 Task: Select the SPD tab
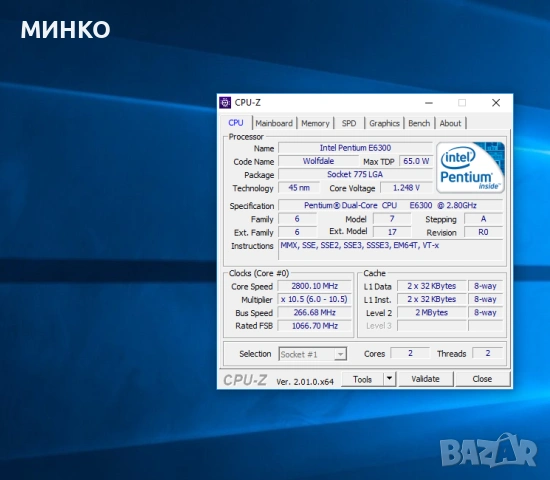pyautogui.click(x=349, y=123)
